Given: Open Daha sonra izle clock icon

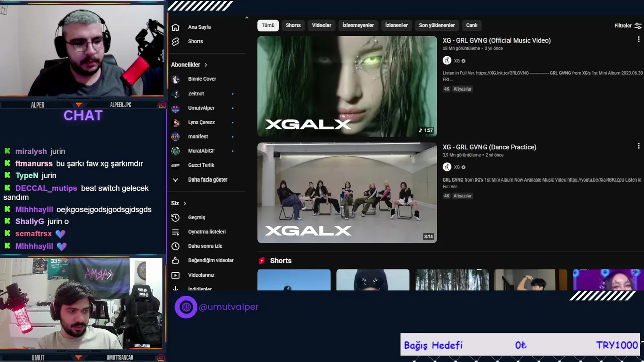Looking at the screenshot, I should [x=175, y=246].
